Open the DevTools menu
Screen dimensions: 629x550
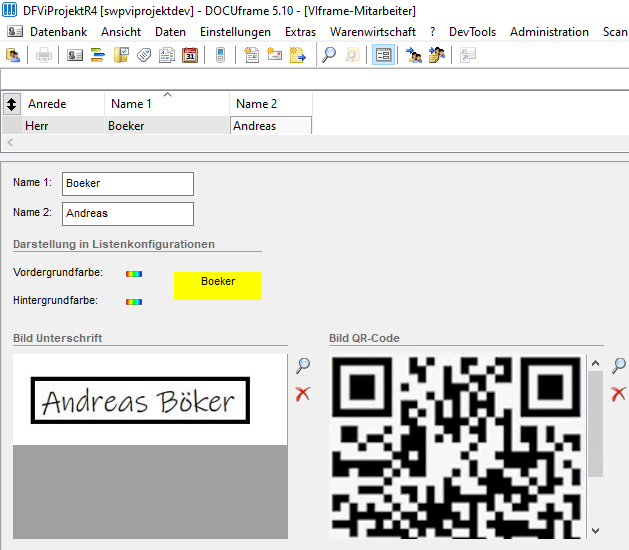click(473, 32)
